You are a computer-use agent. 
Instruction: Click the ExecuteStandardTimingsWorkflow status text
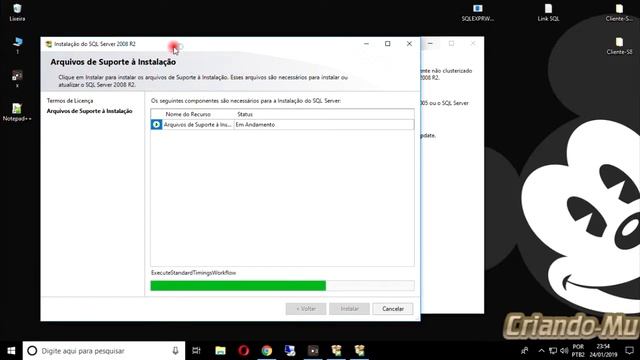point(193,273)
